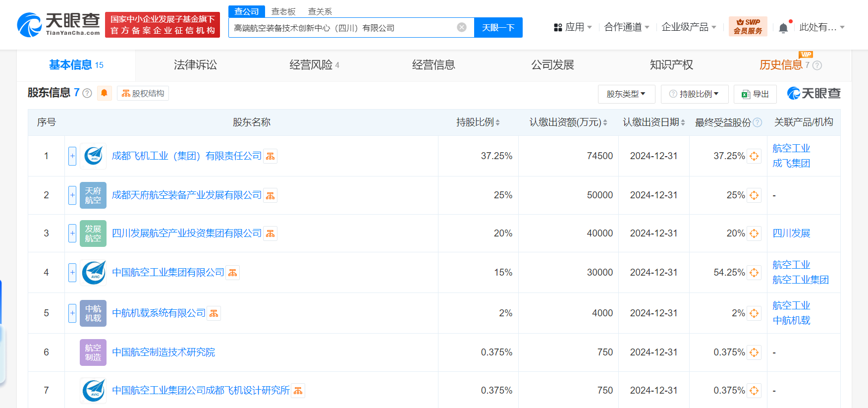Click the 天眼一下 search button
Viewport: 868px width, 408px height.
pyautogui.click(x=498, y=28)
